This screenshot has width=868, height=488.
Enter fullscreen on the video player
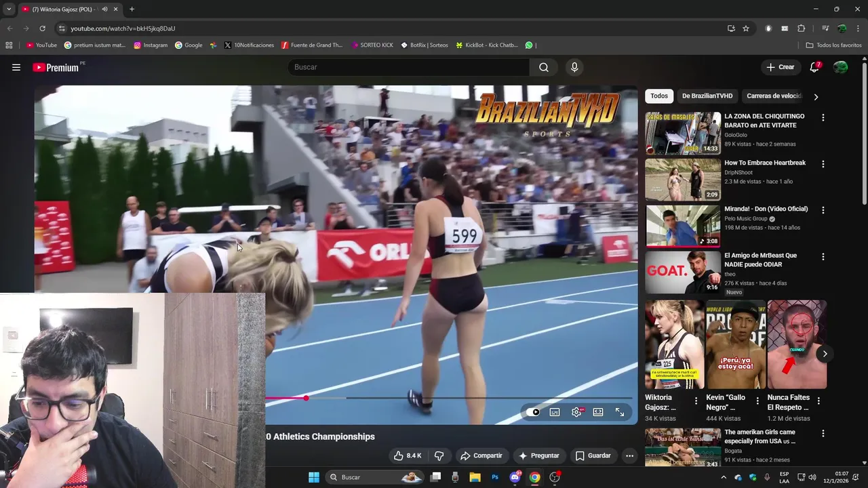pyautogui.click(x=620, y=412)
